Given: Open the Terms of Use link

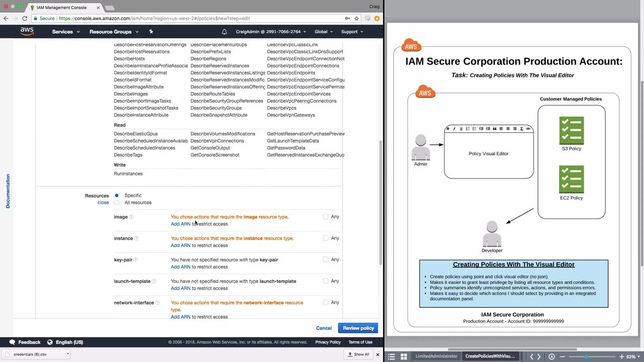Looking at the screenshot, I should click(360, 342).
